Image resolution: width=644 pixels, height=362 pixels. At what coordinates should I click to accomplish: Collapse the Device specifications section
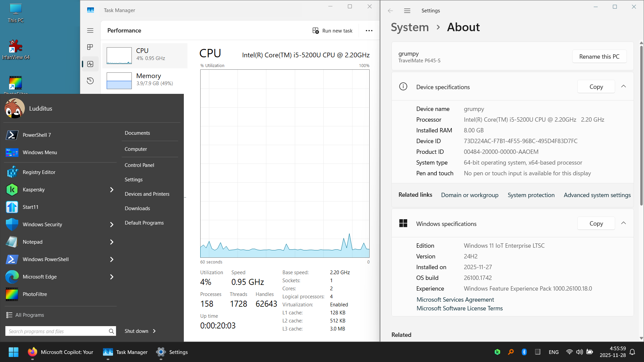[x=624, y=86]
